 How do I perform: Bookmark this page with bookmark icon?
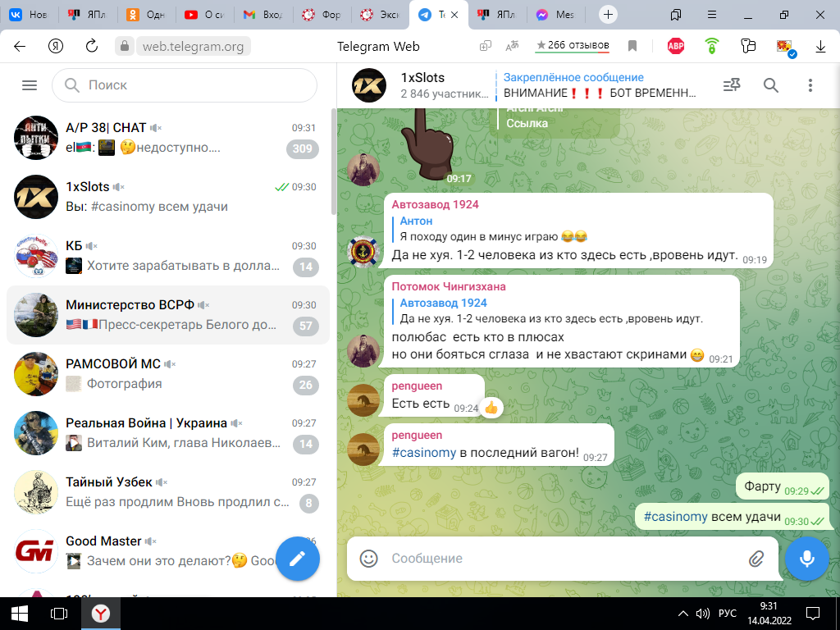point(632,47)
